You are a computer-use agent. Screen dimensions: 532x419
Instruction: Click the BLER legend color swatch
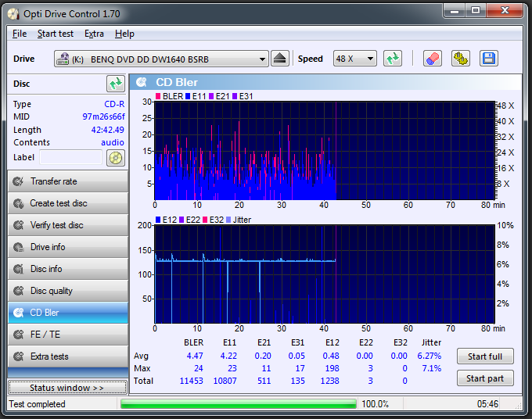pos(158,96)
